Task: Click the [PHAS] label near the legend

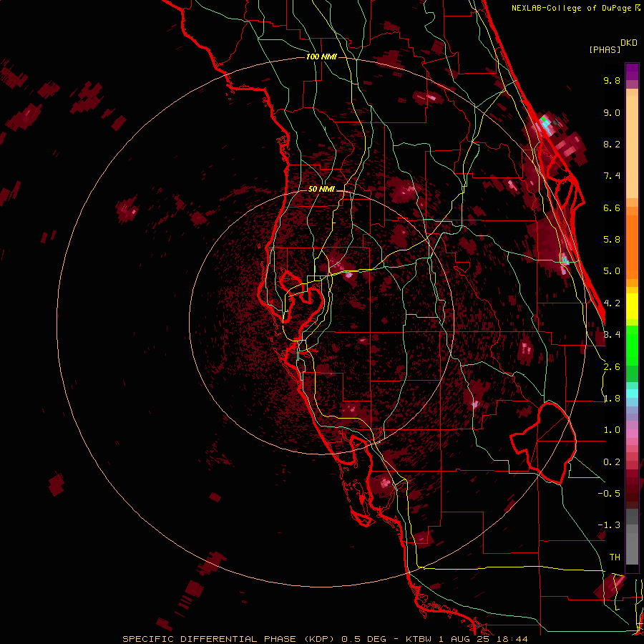Action: point(605,49)
